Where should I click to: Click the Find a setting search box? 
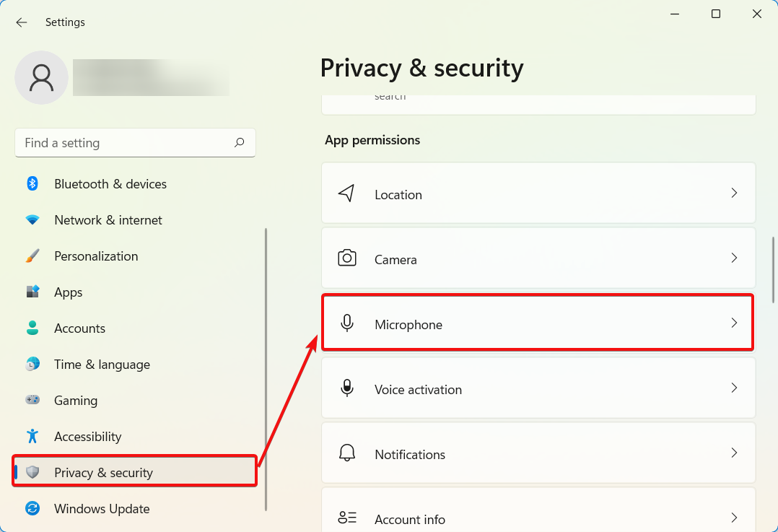point(135,143)
